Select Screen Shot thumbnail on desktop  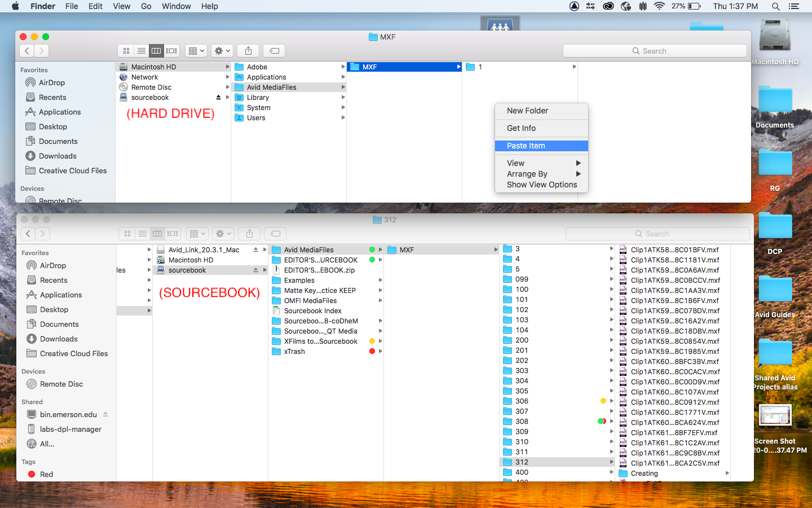[x=775, y=415]
